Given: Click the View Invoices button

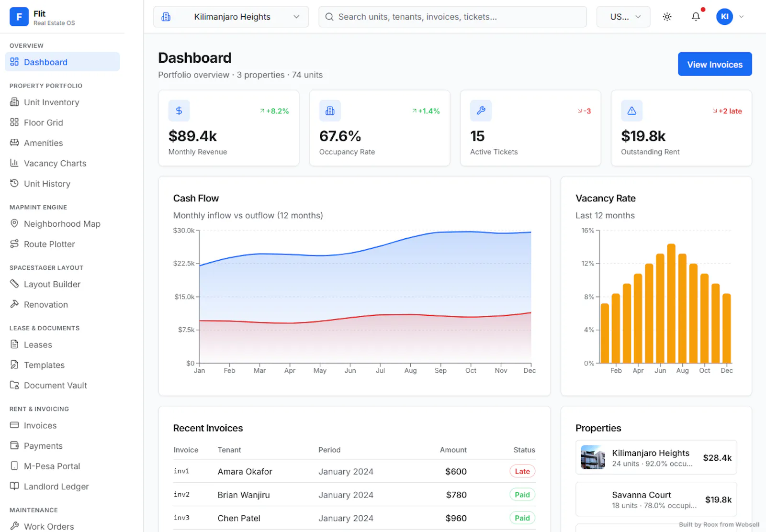Looking at the screenshot, I should pos(715,64).
